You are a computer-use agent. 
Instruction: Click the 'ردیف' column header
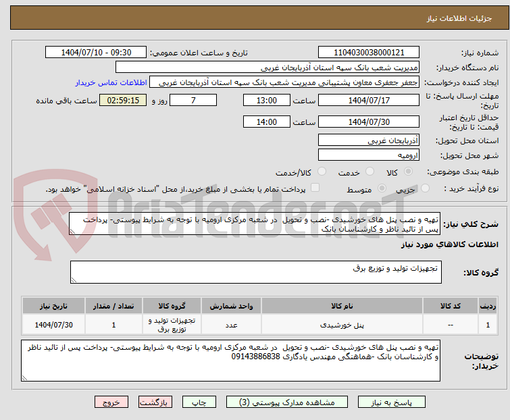[x=488, y=306]
